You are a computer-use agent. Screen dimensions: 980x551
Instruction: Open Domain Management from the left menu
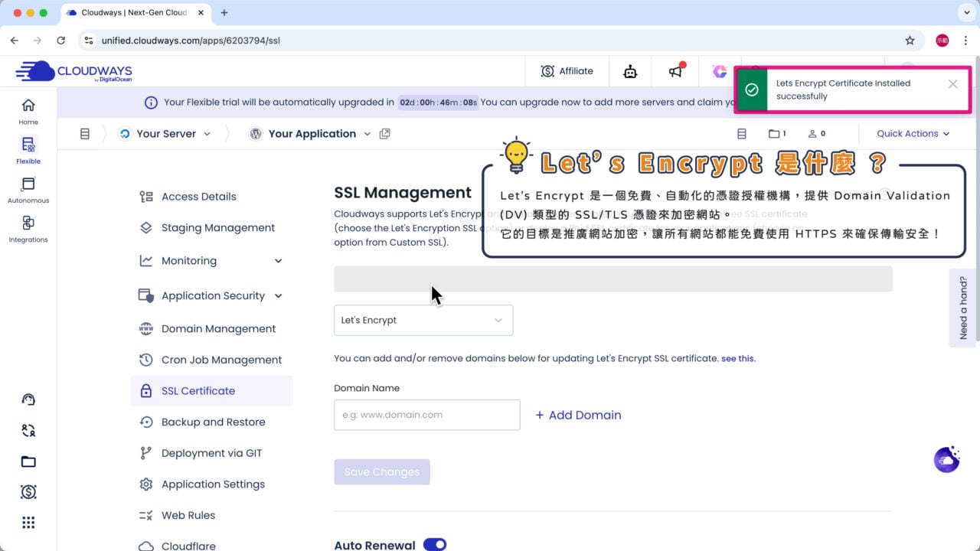click(x=219, y=328)
